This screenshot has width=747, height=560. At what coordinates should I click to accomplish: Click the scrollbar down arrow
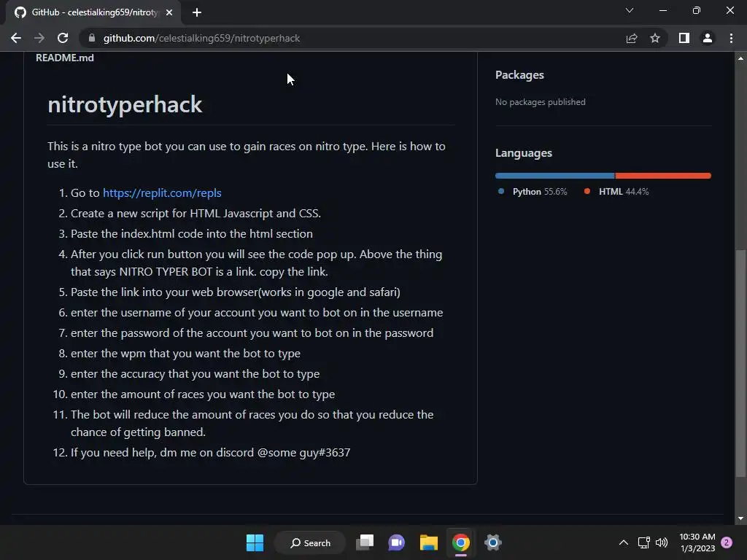point(740,518)
